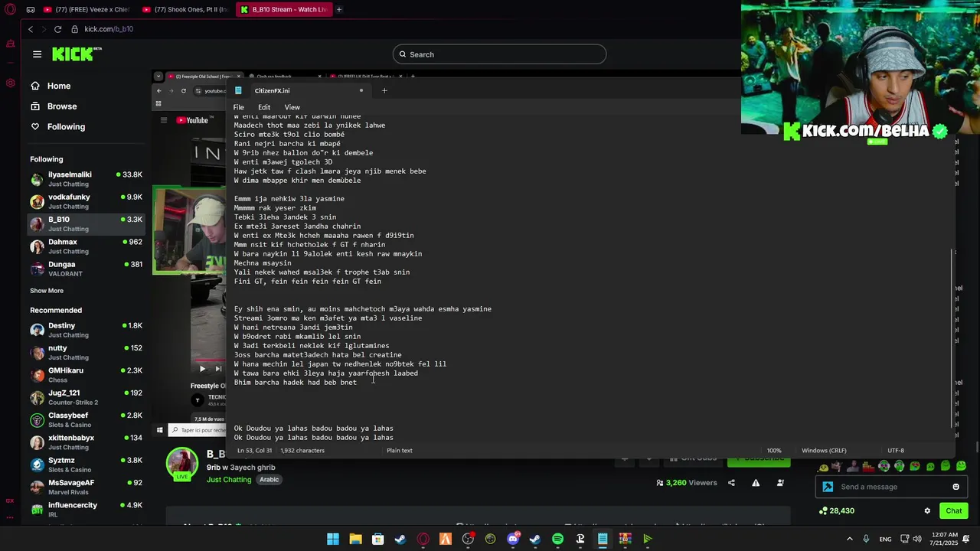This screenshot has height=551, width=980.
Task: Switch to Notepad in the taskbar
Action: 603,539
